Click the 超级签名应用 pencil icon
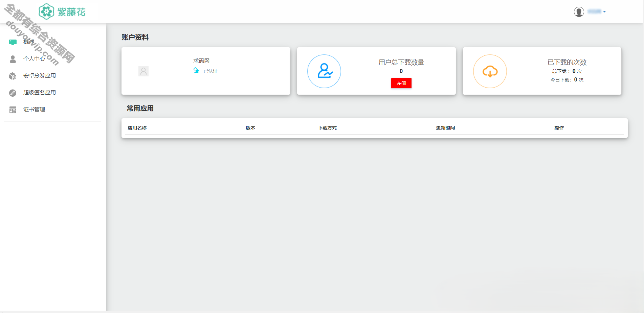Screen dimensions: 644x313 (x=13, y=93)
